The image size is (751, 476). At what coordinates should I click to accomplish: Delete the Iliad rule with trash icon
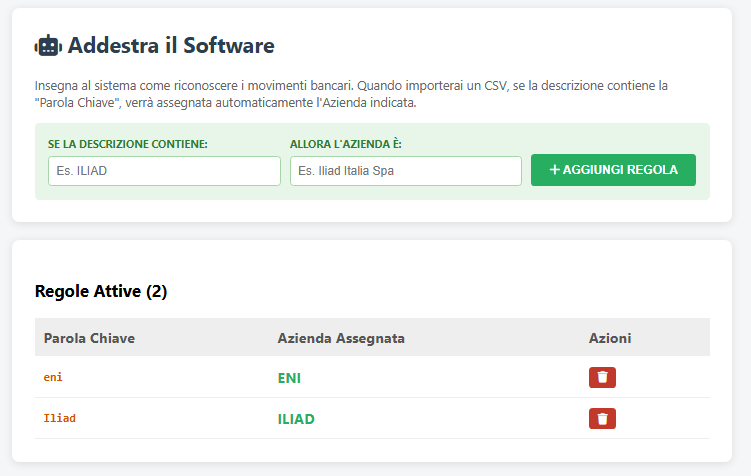click(x=602, y=418)
